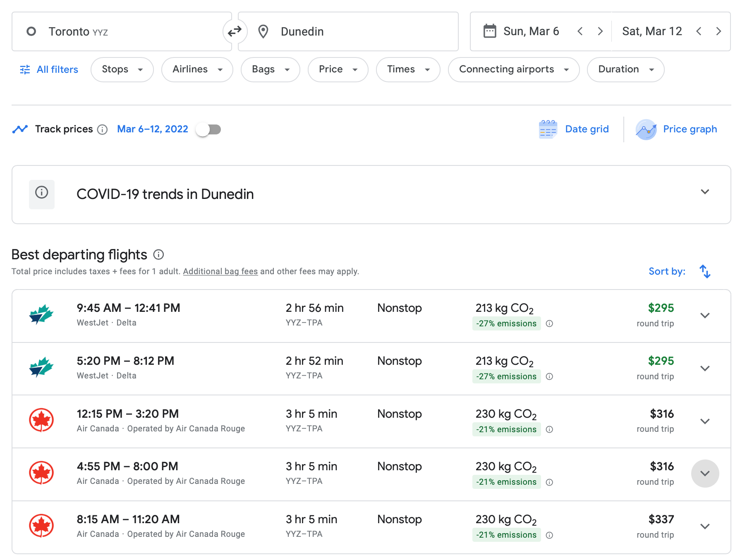The width and height of the screenshot is (752, 560).
Task: Click the Best departing flights info icon
Action: tap(158, 255)
